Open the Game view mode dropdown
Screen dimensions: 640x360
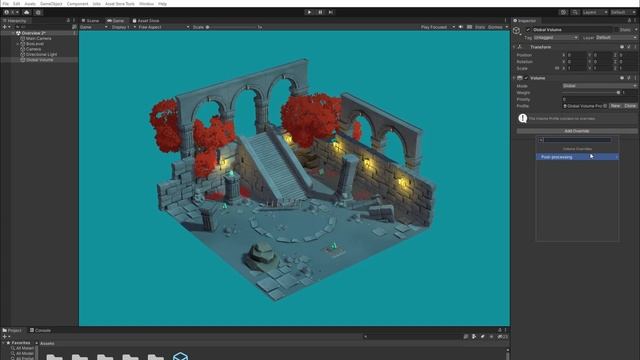94,27
